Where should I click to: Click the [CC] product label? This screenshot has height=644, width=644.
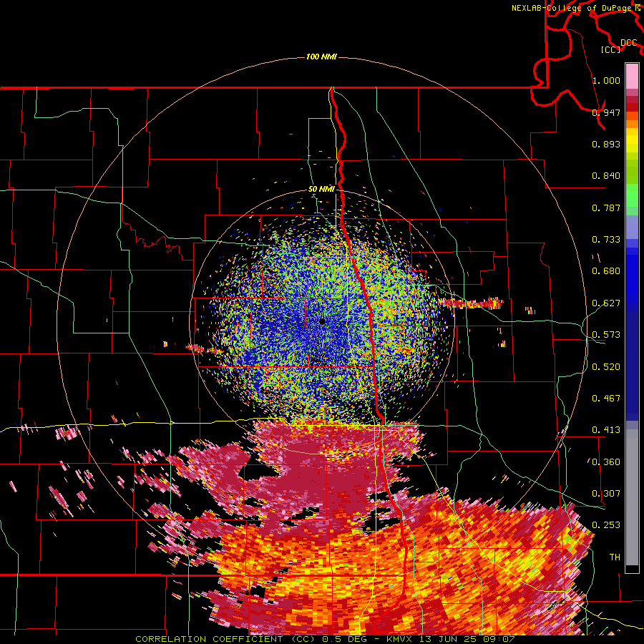[x=611, y=49]
